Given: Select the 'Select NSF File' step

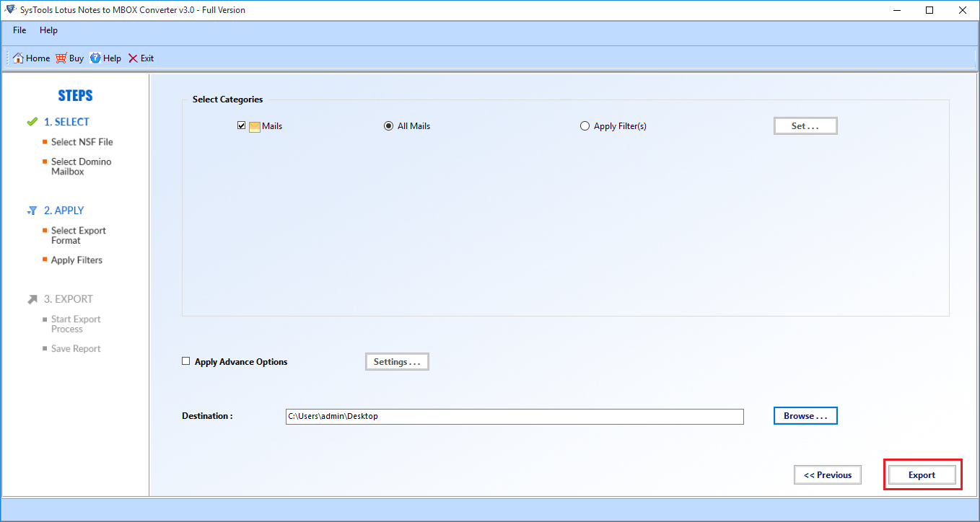Looking at the screenshot, I should [82, 142].
